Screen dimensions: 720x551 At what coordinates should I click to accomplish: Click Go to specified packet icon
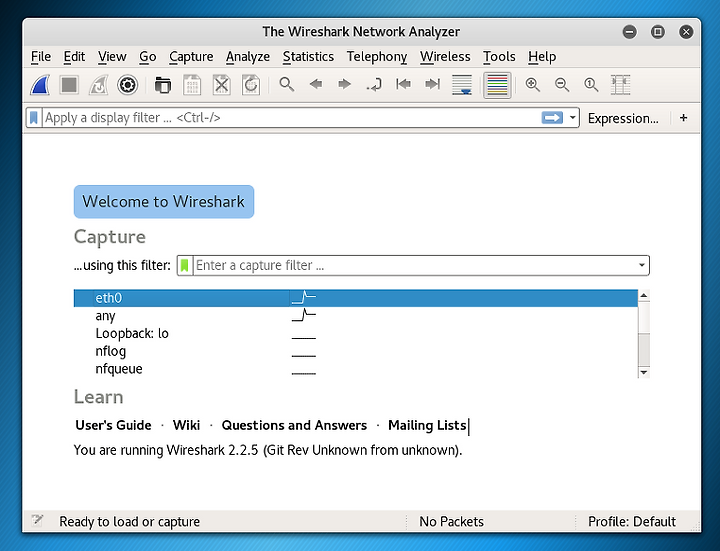click(x=374, y=85)
